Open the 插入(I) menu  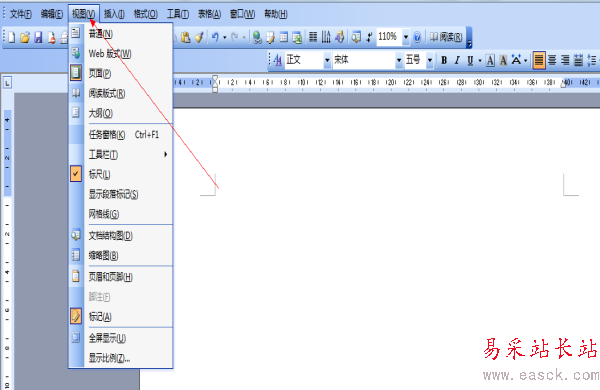[114, 14]
